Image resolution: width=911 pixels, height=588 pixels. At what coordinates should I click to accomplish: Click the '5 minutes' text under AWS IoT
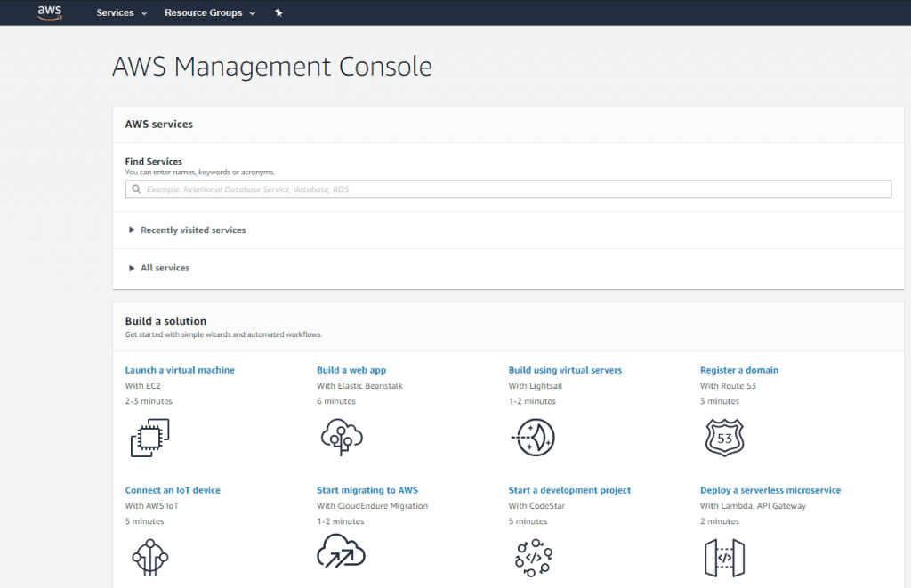click(x=145, y=522)
